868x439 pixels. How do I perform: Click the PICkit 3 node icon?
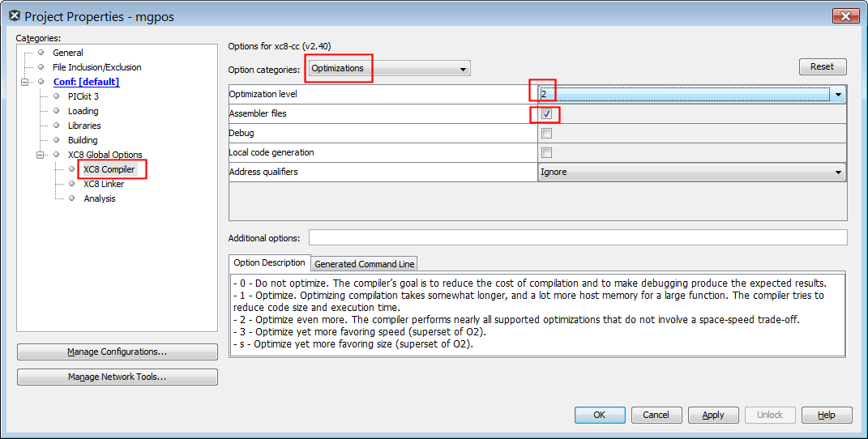click(x=56, y=96)
